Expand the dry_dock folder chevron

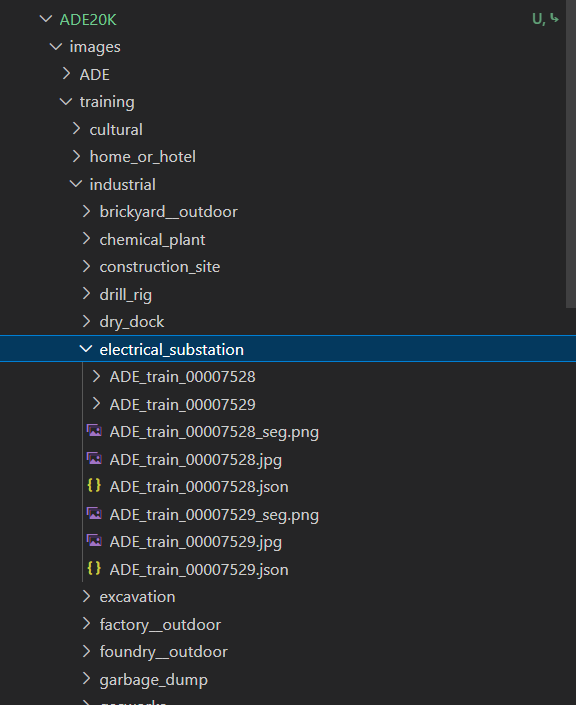[86, 321]
